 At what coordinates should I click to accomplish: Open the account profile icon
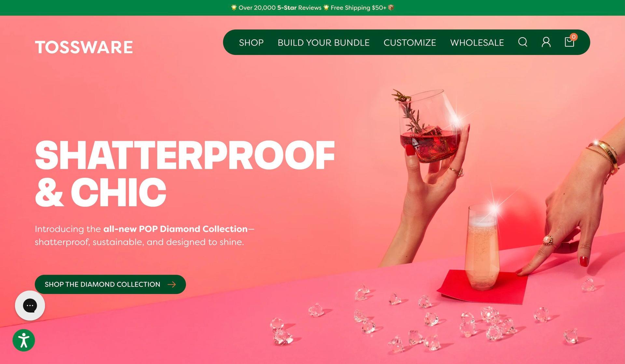click(546, 42)
